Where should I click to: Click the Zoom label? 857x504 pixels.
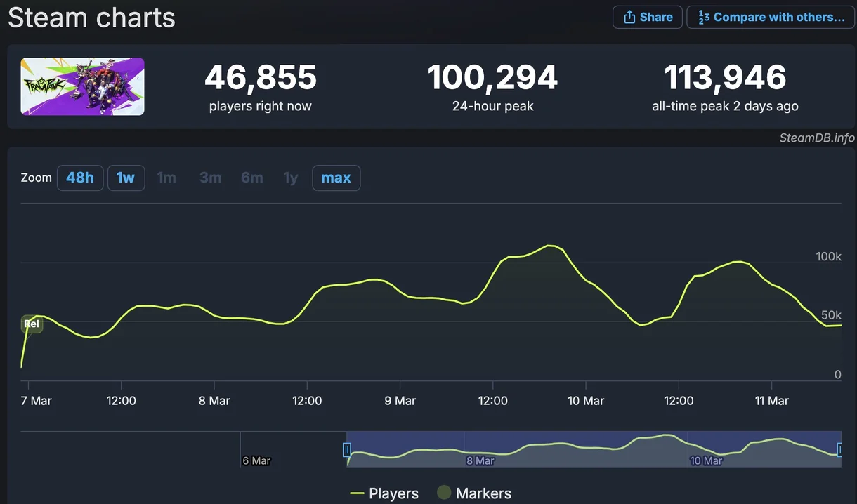coord(37,178)
